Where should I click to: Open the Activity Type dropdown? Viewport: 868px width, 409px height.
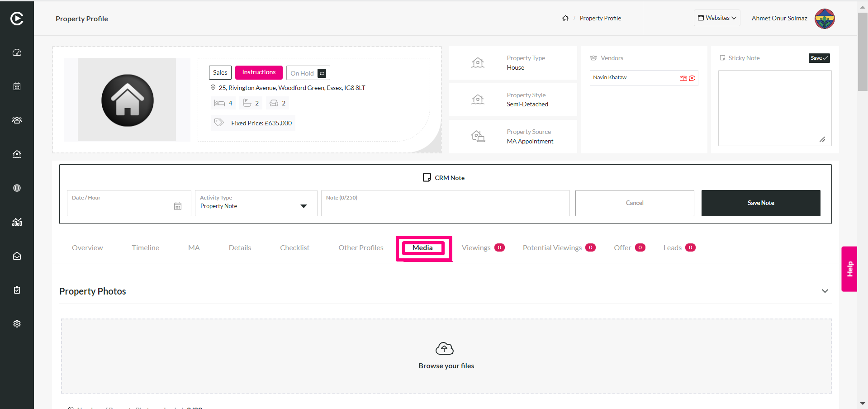[x=256, y=203]
